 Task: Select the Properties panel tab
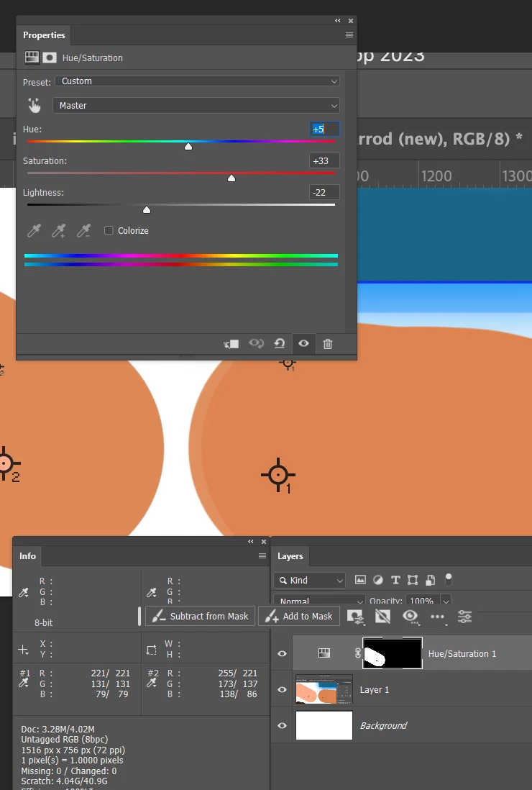point(44,35)
